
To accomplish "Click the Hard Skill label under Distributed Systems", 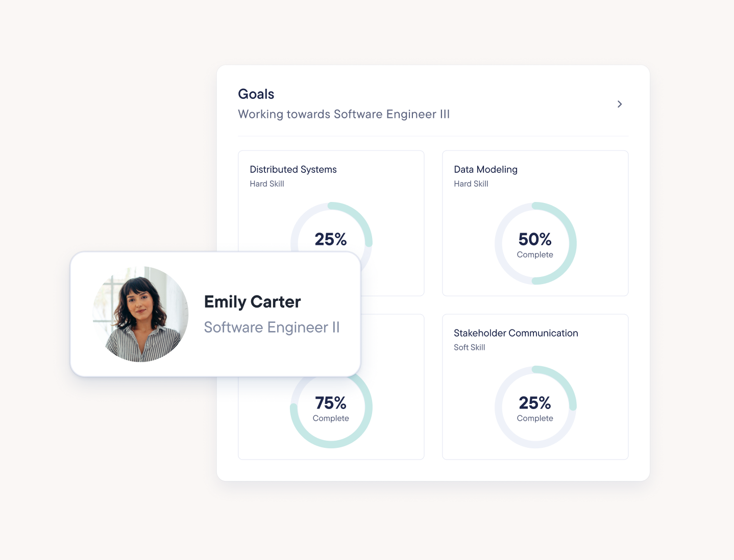I will [x=267, y=184].
